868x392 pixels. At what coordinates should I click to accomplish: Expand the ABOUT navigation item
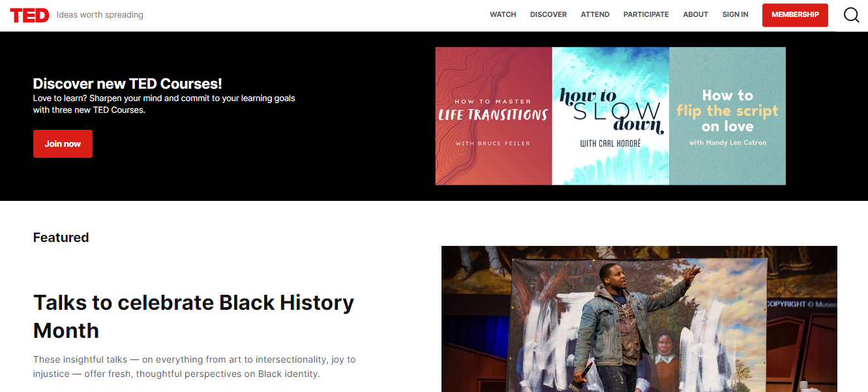(695, 14)
